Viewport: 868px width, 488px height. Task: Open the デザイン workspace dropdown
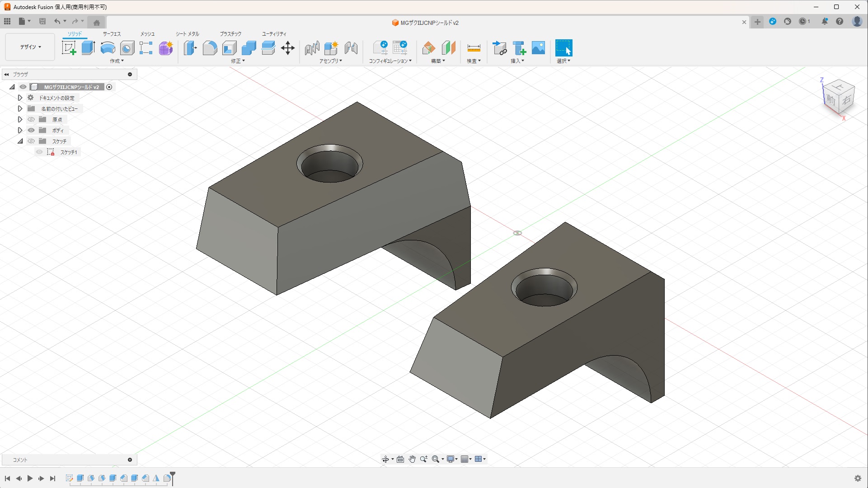30,47
